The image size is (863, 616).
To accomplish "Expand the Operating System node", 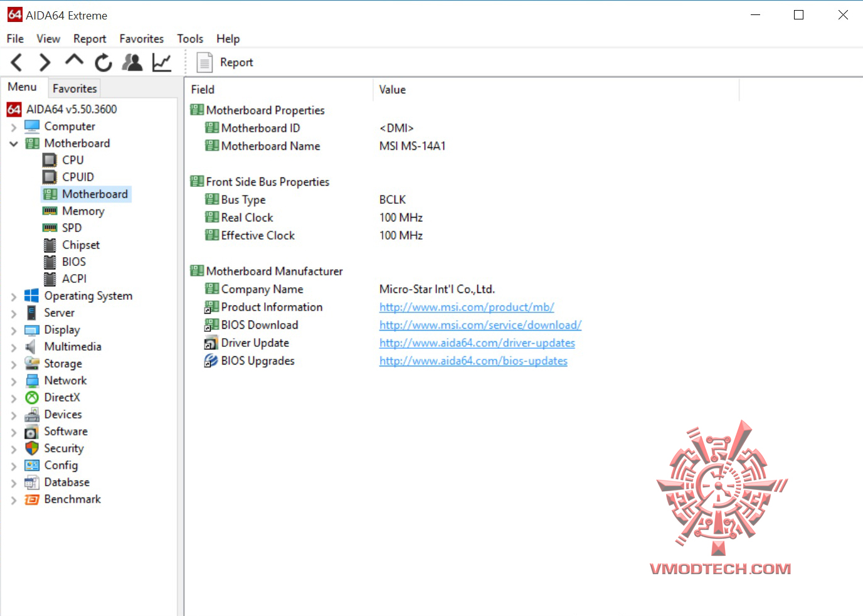I will [13, 296].
